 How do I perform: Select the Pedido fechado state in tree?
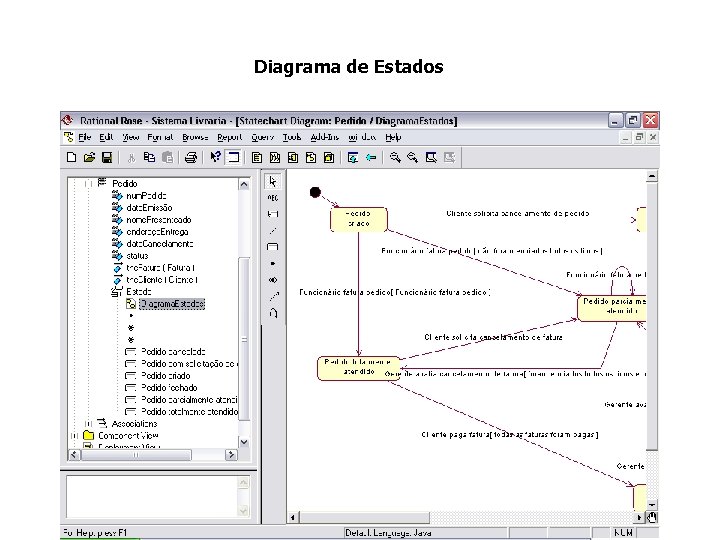169,388
